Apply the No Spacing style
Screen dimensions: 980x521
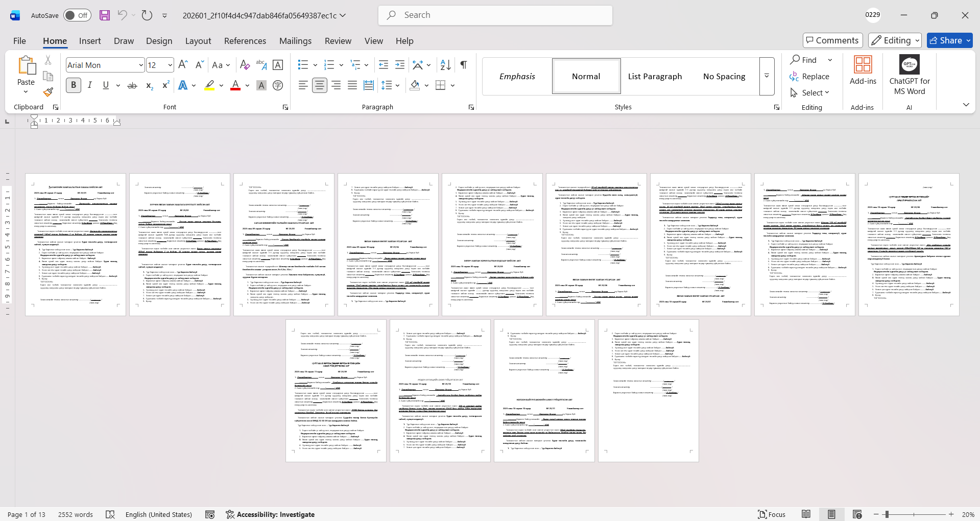point(724,76)
